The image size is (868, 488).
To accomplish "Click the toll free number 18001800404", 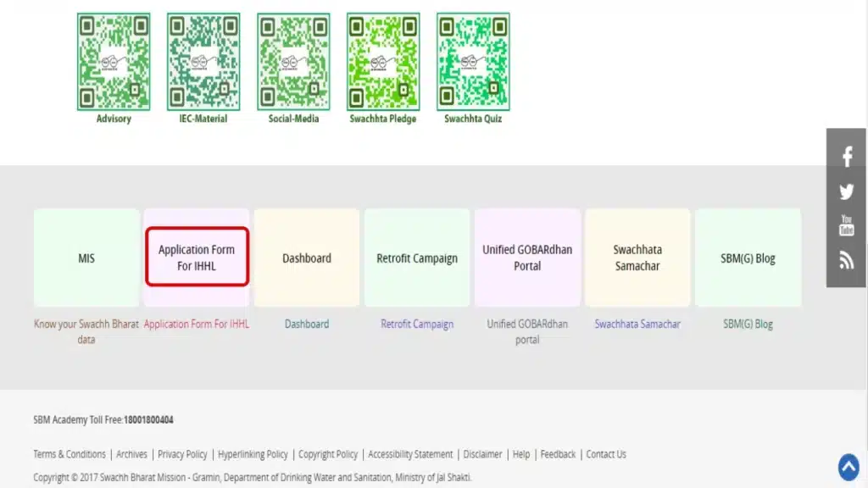I will click(148, 420).
